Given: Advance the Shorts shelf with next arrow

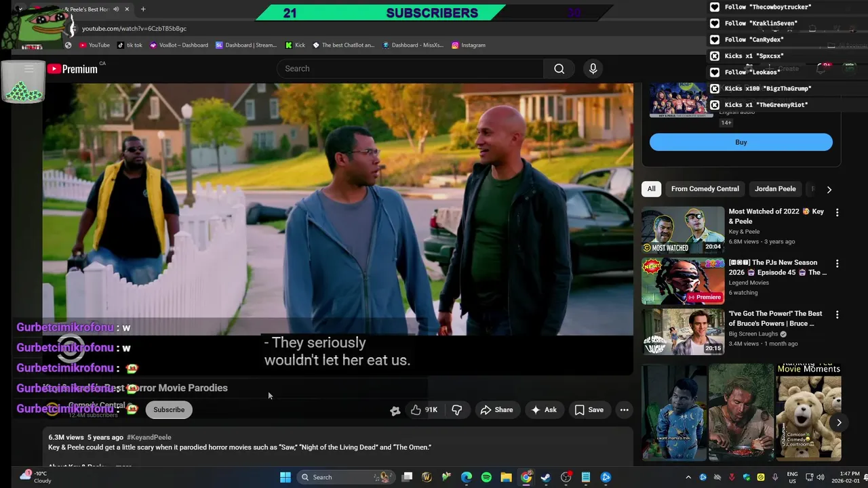Looking at the screenshot, I should click(839, 422).
